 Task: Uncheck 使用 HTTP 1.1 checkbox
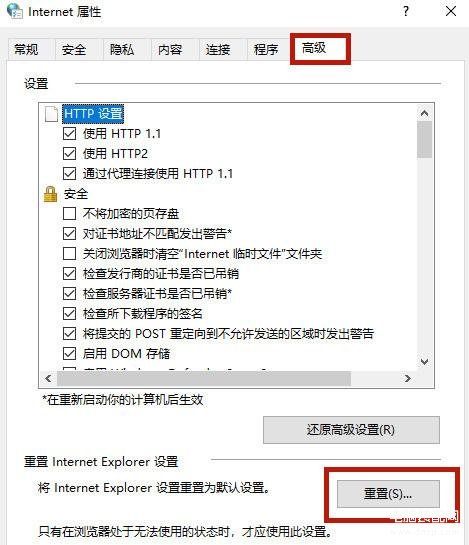coord(70,133)
